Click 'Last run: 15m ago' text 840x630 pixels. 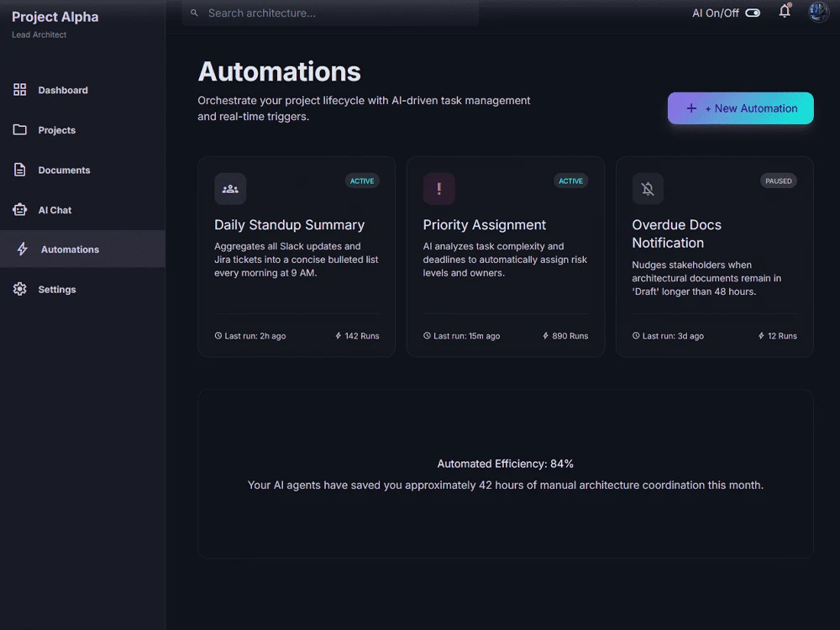point(466,336)
